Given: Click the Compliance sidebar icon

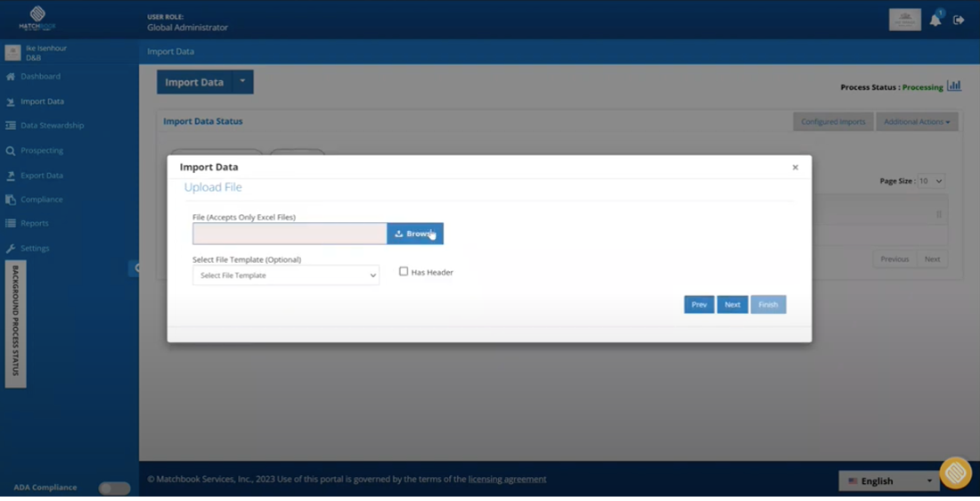Looking at the screenshot, I should 10,200.
